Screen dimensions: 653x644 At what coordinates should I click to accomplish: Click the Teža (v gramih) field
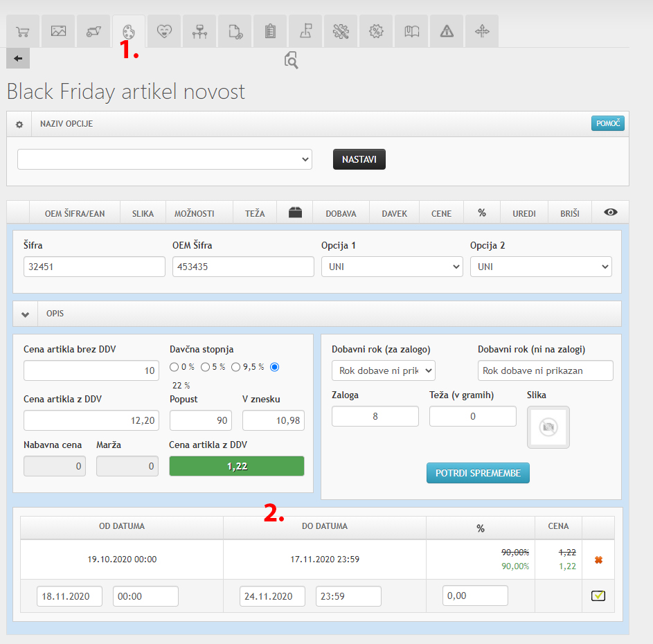[x=473, y=416]
